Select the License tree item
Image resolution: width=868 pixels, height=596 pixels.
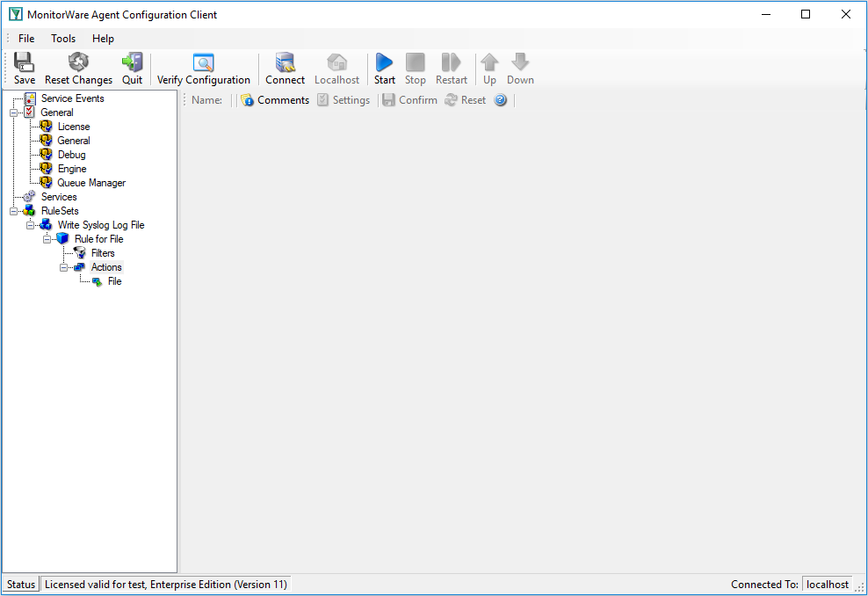tap(74, 127)
